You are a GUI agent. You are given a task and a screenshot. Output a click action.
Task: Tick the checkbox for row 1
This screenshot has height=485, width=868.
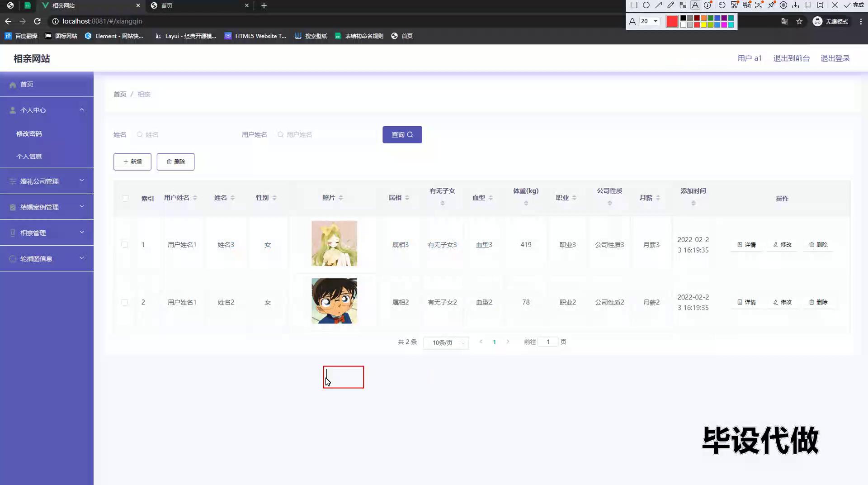pos(125,245)
